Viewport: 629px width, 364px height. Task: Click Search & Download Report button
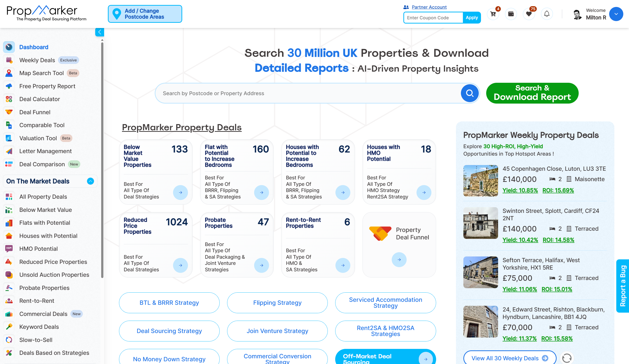click(x=532, y=93)
